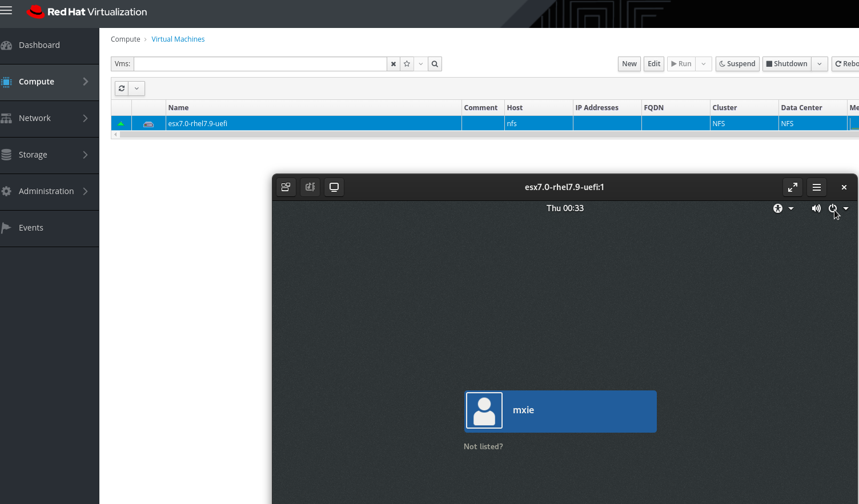
Task: Click the New VM button
Action: pyautogui.click(x=629, y=64)
